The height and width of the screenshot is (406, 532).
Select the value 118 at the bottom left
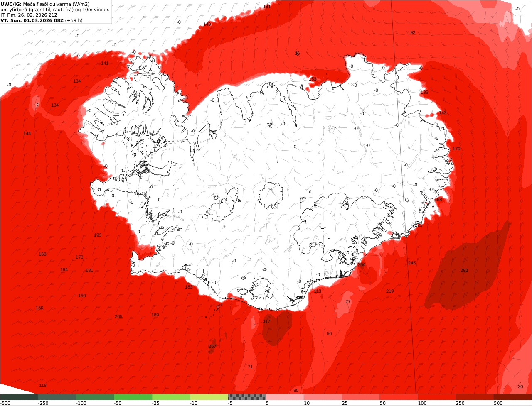pyautogui.click(x=43, y=385)
